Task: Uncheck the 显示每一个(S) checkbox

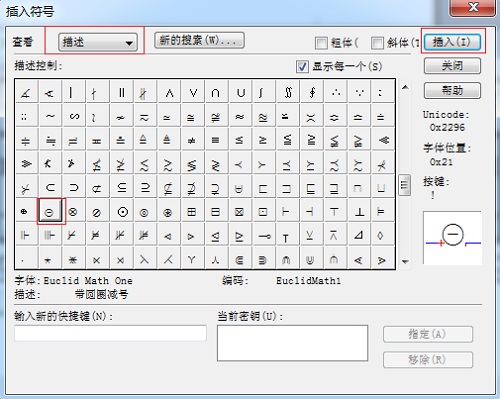Action: 302,66
